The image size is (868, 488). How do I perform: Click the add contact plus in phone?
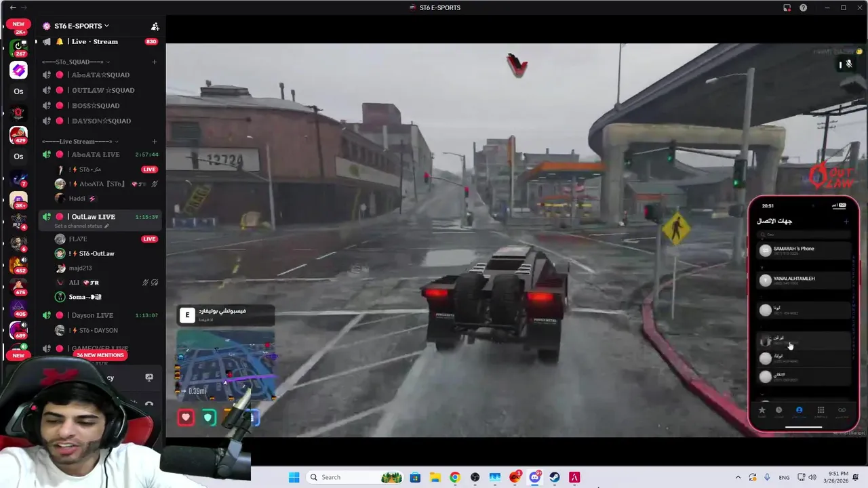[x=846, y=222]
